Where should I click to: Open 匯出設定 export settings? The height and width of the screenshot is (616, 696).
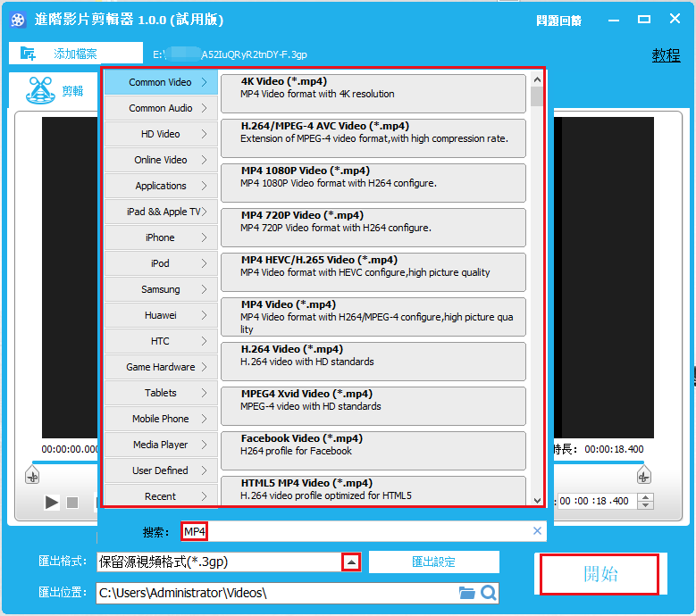433,562
